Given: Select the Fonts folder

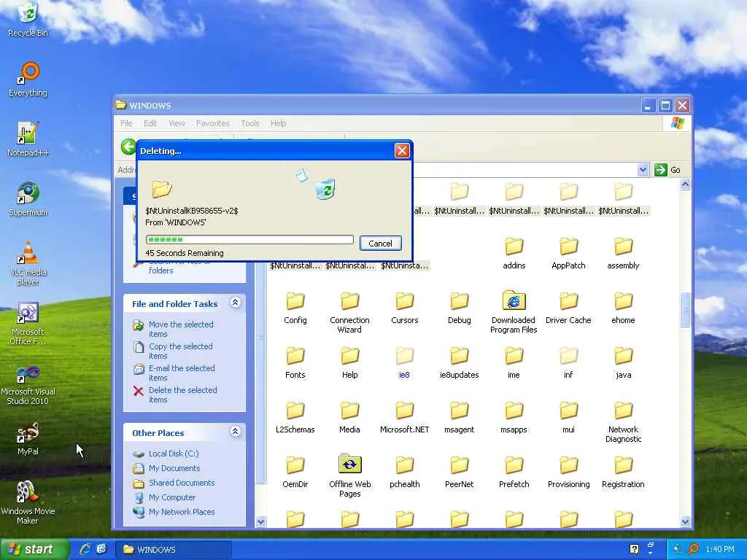Looking at the screenshot, I should tap(295, 362).
